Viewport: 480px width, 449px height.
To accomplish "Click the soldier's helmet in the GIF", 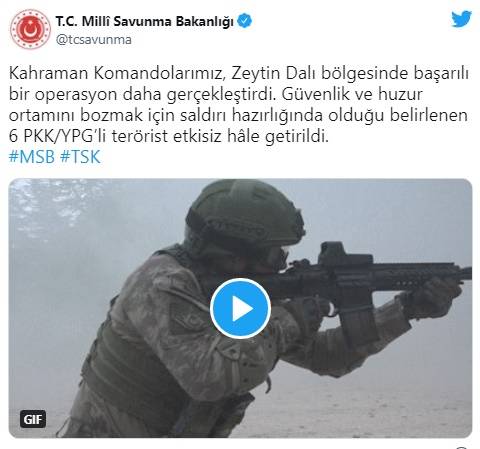I will point(245,211).
